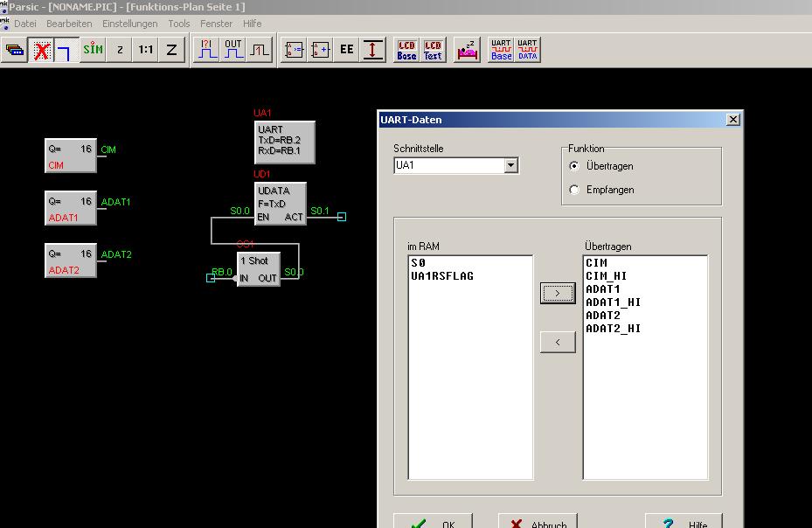Click the S0.1 output connector square
This screenshot has width=812, height=528.
(342, 217)
